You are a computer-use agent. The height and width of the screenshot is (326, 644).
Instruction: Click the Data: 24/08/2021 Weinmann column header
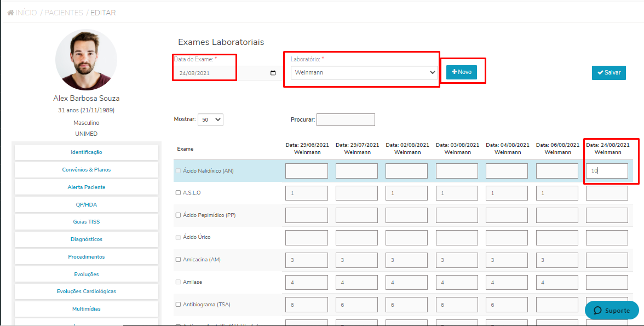click(608, 148)
